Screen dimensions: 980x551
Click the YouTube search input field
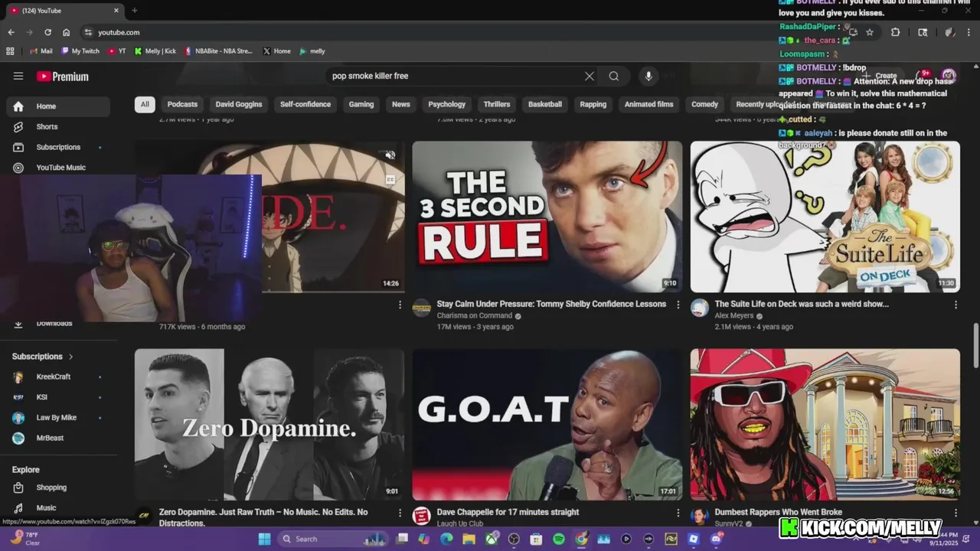click(x=456, y=76)
